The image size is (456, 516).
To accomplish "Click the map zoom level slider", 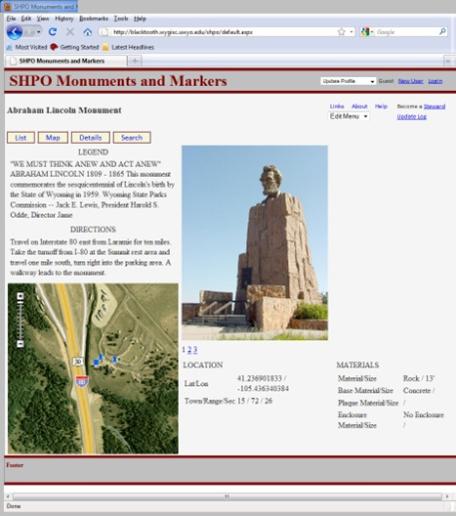I will coord(20,319).
